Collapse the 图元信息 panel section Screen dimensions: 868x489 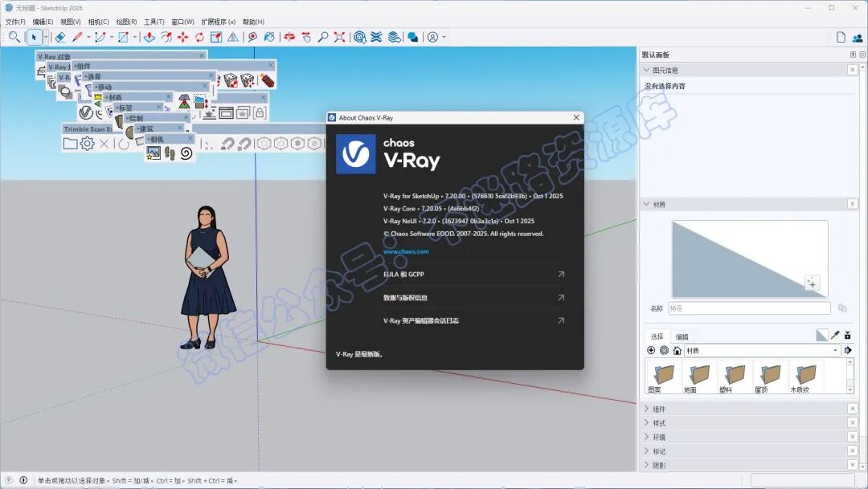(x=646, y=70)
